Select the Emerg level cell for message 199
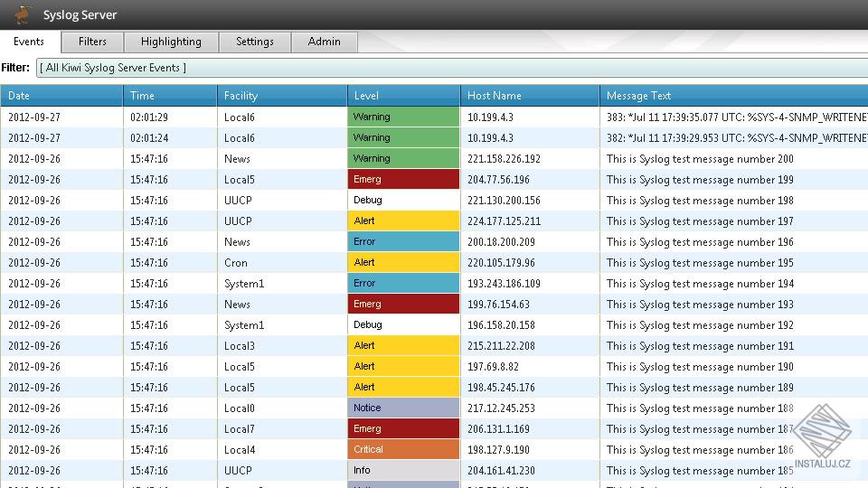 point(403,179)
